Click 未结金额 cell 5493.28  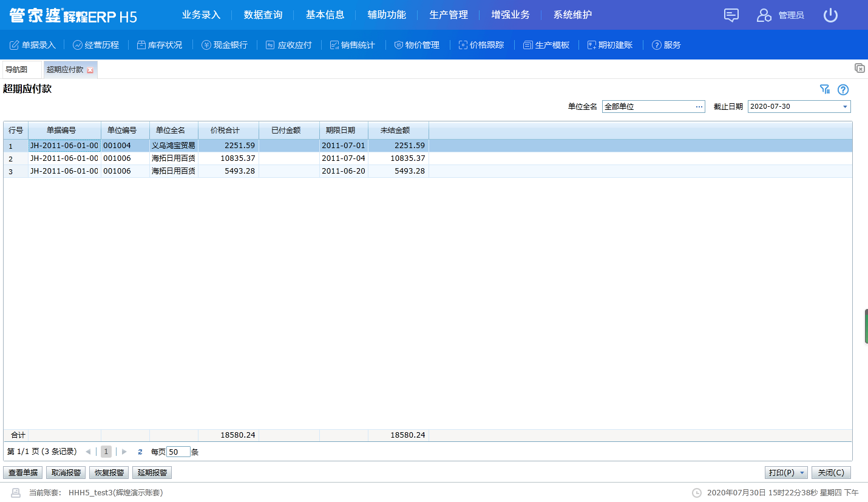398,171
